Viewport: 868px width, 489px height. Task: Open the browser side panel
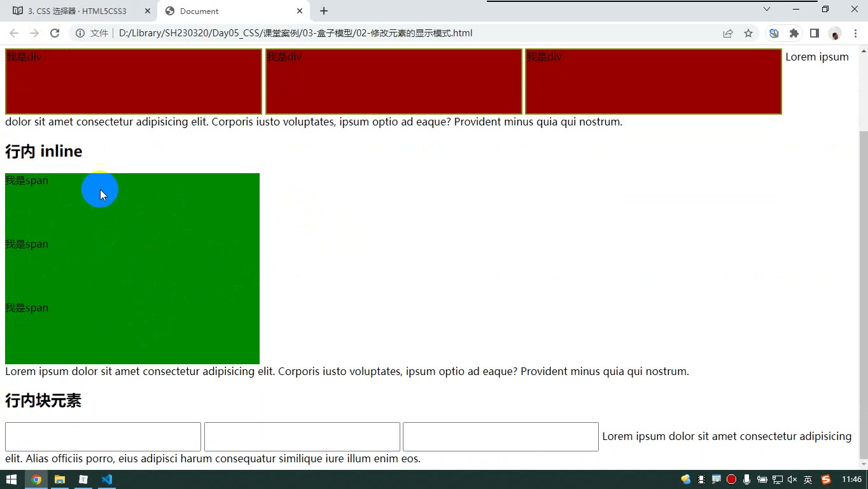[815, 33]
